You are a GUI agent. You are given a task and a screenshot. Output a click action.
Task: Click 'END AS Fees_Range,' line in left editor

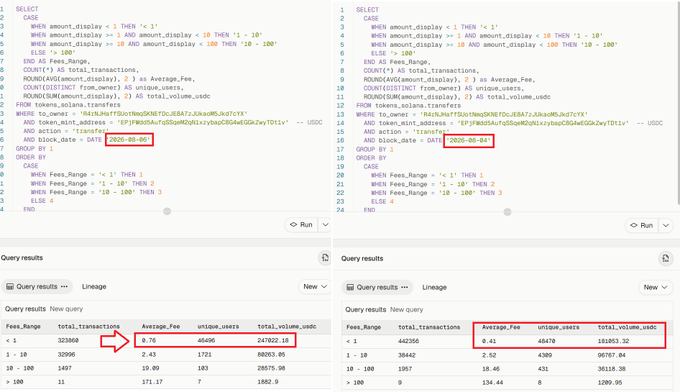(56, 61)
